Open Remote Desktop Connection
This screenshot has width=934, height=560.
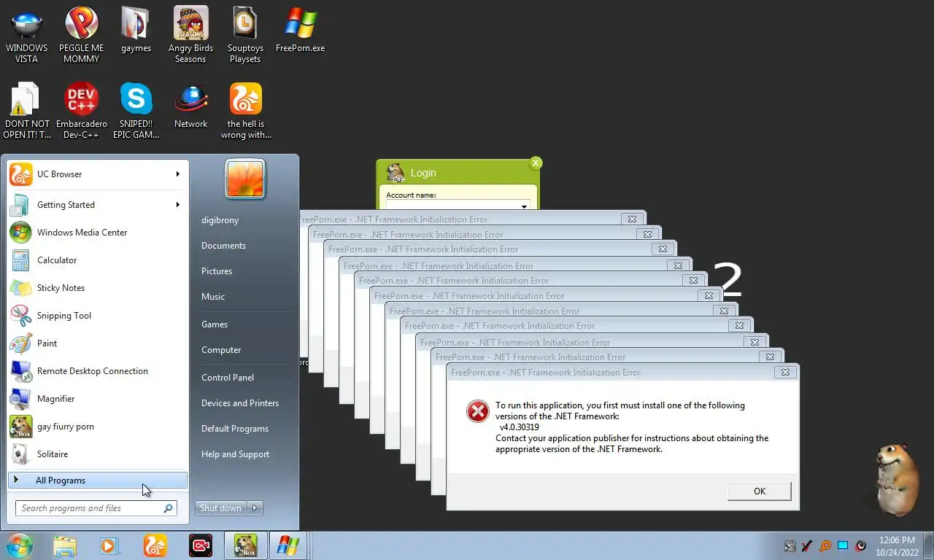click(x=98, y=371)
